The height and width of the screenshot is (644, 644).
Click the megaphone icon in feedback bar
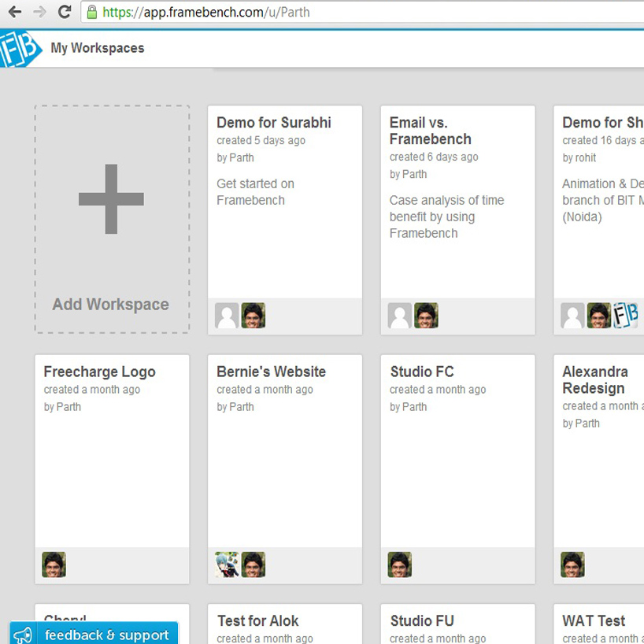tap(23, 635)
